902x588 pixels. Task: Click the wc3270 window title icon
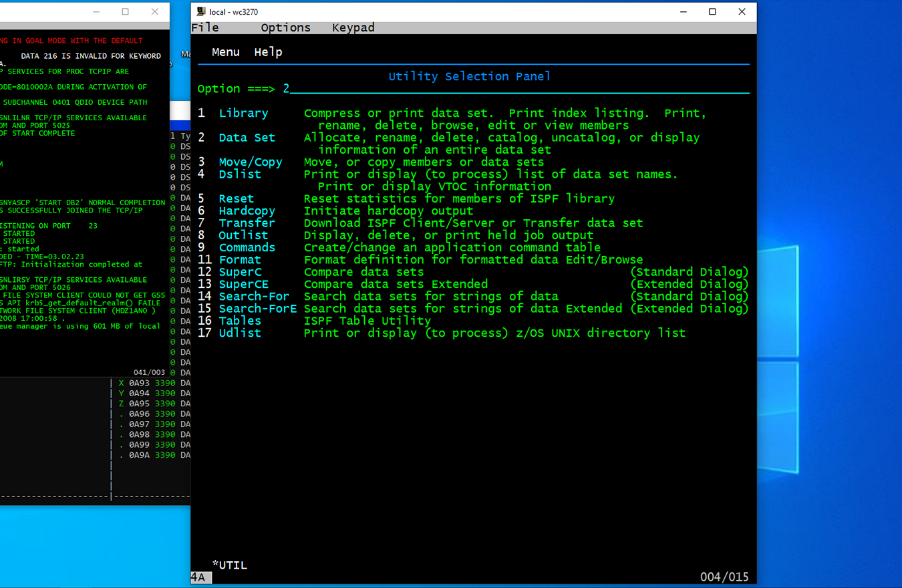(x=200, y=12)
